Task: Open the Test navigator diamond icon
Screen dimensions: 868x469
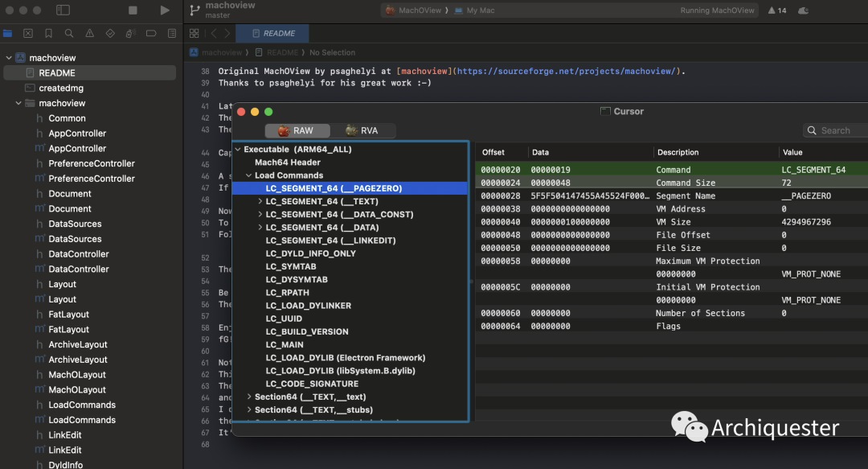Action: click(110, 33)
